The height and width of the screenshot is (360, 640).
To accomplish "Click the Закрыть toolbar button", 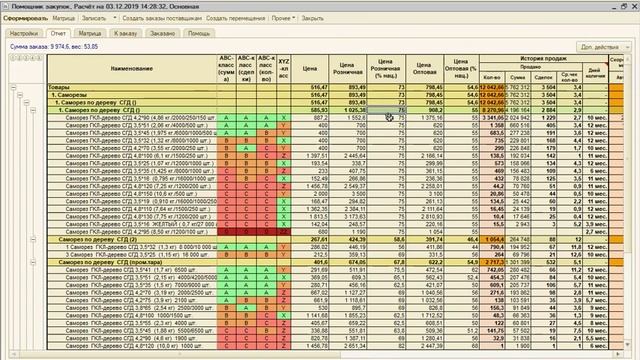I will [313, 18].
